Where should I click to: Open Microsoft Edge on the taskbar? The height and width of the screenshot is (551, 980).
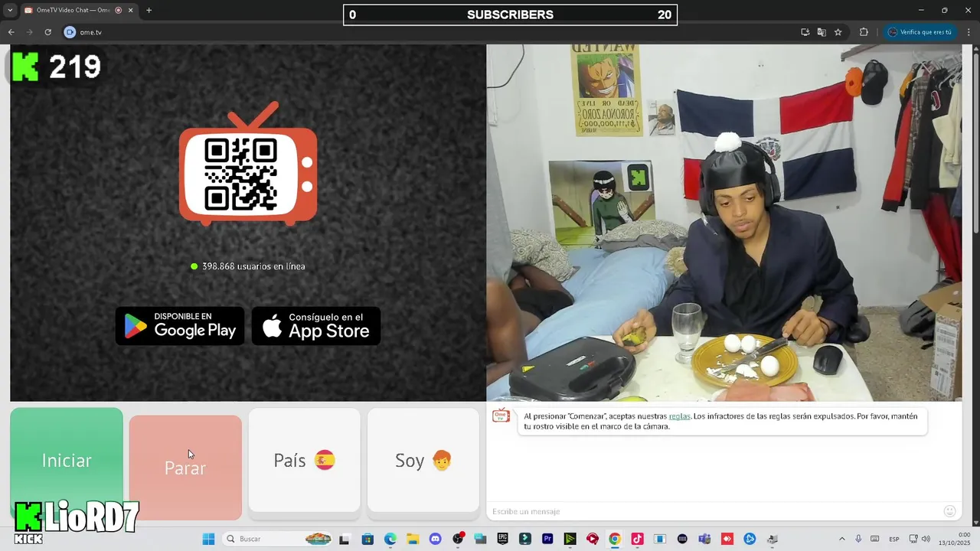390,539
